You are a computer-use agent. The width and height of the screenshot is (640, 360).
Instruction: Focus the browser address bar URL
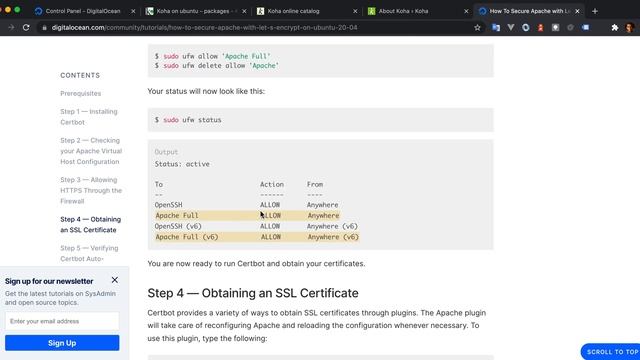click(204, 27)
